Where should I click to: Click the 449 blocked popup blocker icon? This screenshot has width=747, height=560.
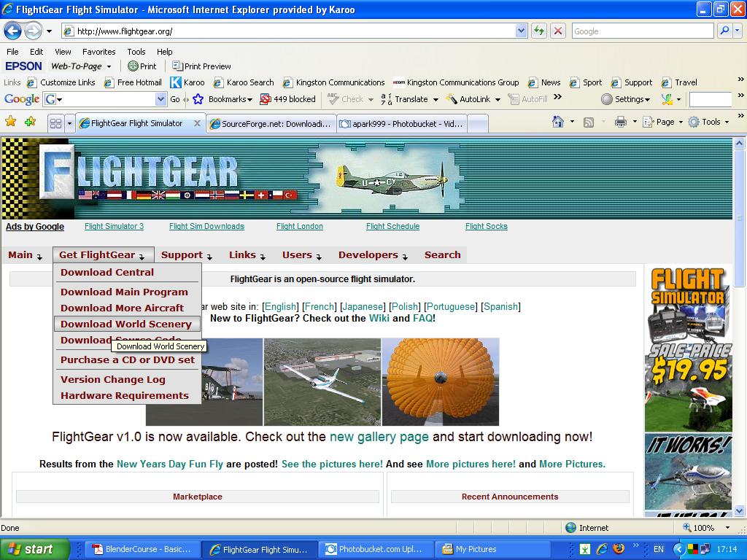point(265,99)
